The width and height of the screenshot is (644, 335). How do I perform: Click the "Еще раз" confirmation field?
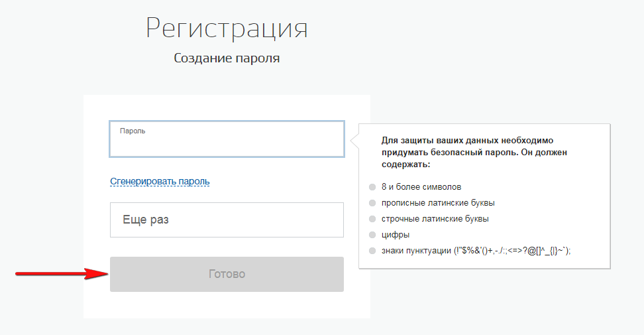(227, 220)
